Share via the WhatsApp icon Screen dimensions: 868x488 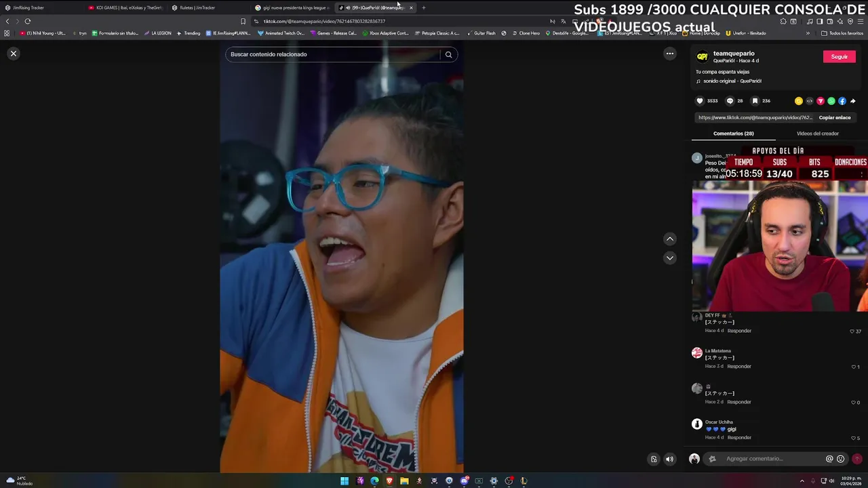click(x=831, y=101)
